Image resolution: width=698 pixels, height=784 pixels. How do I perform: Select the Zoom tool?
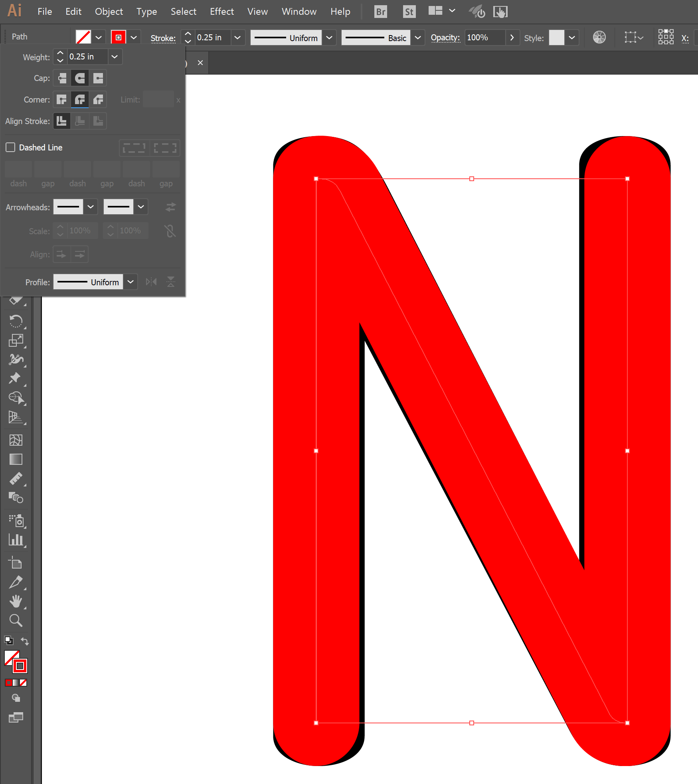coord(16,620)
